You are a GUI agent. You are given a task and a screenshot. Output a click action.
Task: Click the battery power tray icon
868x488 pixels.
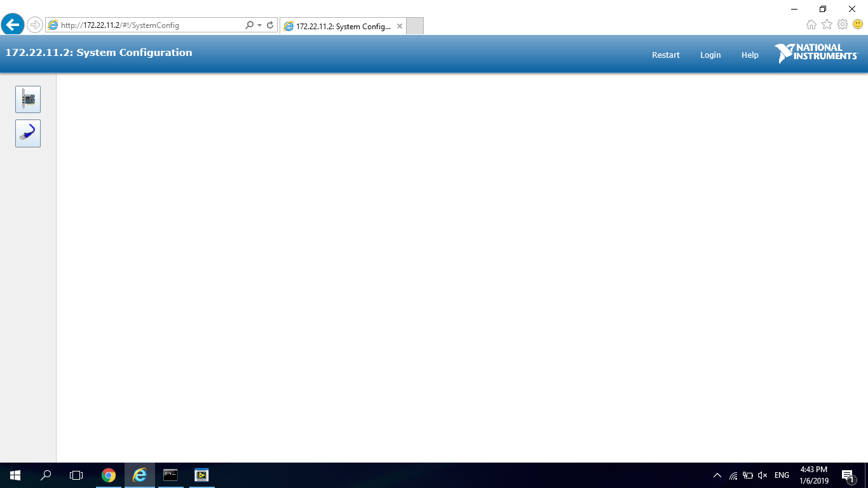(748, 475)
